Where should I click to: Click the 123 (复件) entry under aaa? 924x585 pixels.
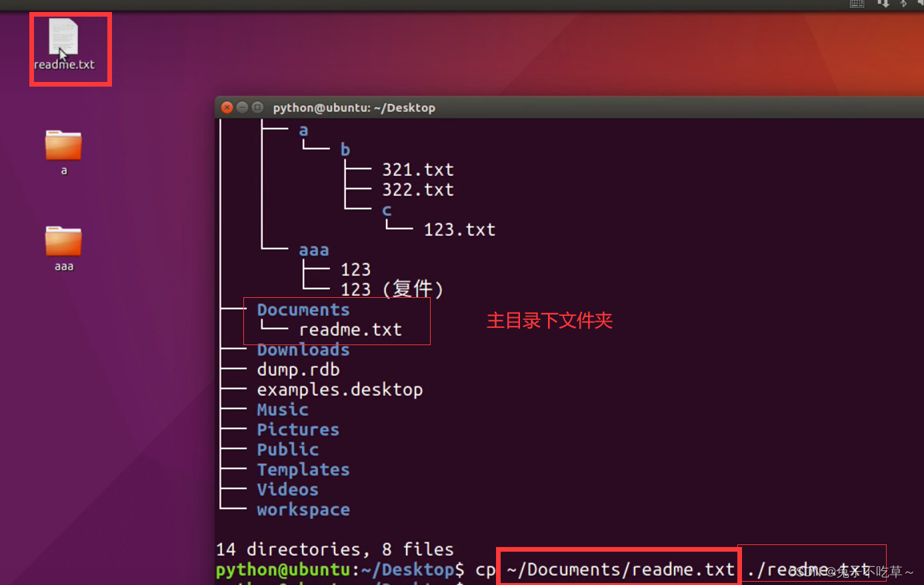(392, 289)
